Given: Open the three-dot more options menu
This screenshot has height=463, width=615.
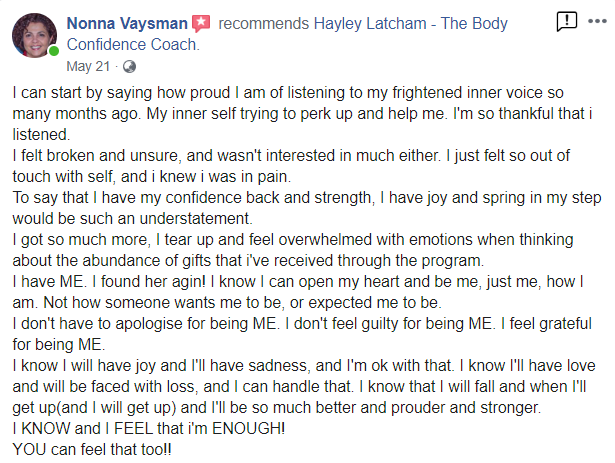Looking at the screenshot, I should click(x=597, y=21).
